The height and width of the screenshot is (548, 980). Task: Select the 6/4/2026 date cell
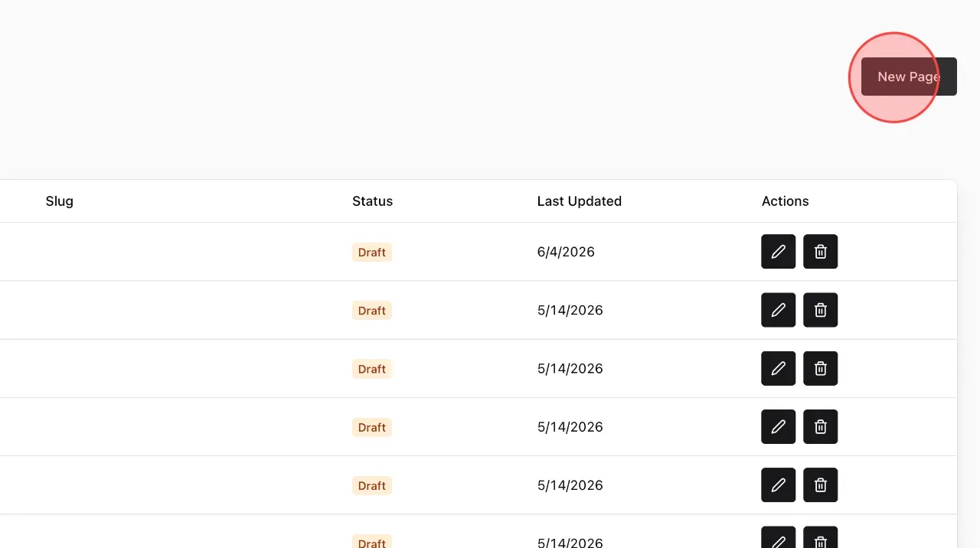point(566,252)
